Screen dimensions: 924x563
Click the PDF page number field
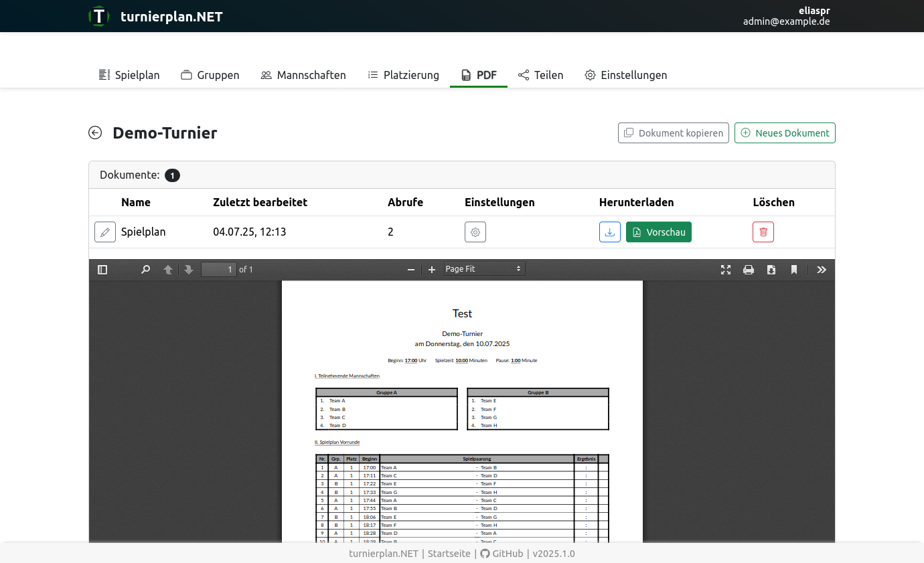tap(219, 269)
